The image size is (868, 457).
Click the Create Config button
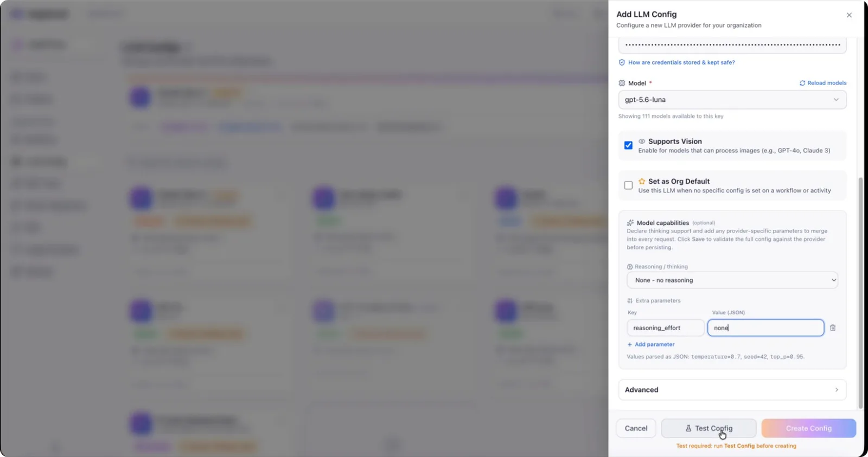(809, 428)
